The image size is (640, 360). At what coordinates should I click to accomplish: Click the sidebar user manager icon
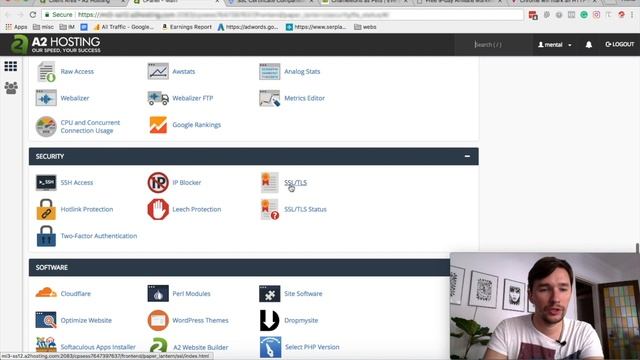[x=11, y=87]
